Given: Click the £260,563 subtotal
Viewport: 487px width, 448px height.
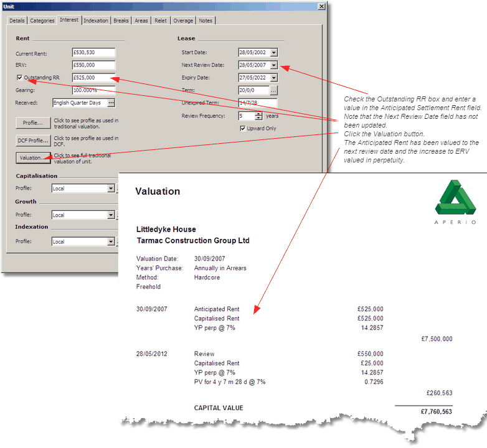Looking at the screenshot, I should click(x=439, y=393).
